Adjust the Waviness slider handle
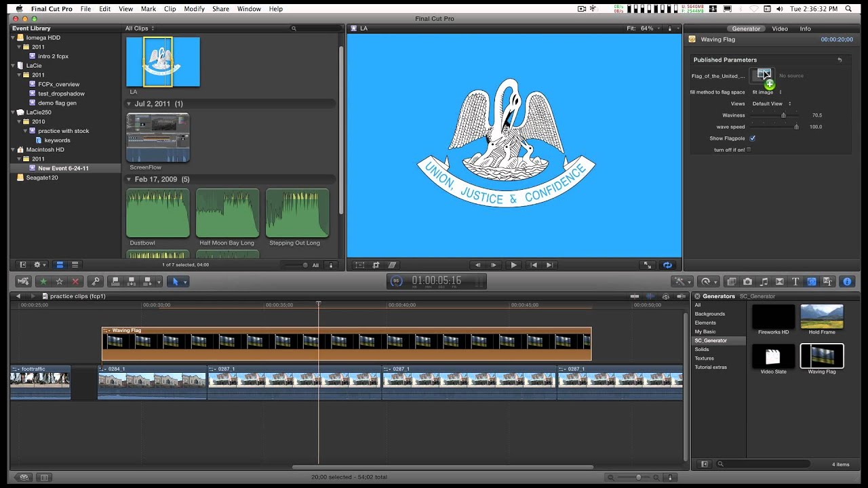This screenshot has height=488, width=868. [x=783, y=115]
